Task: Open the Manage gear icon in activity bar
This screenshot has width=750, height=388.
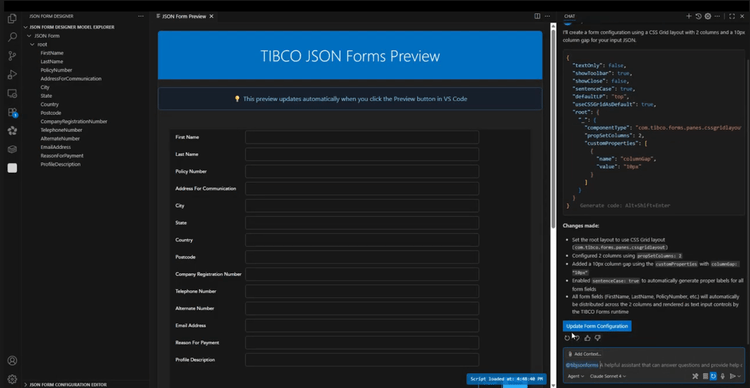Action: pyautogui.click(x=12, y=379)
